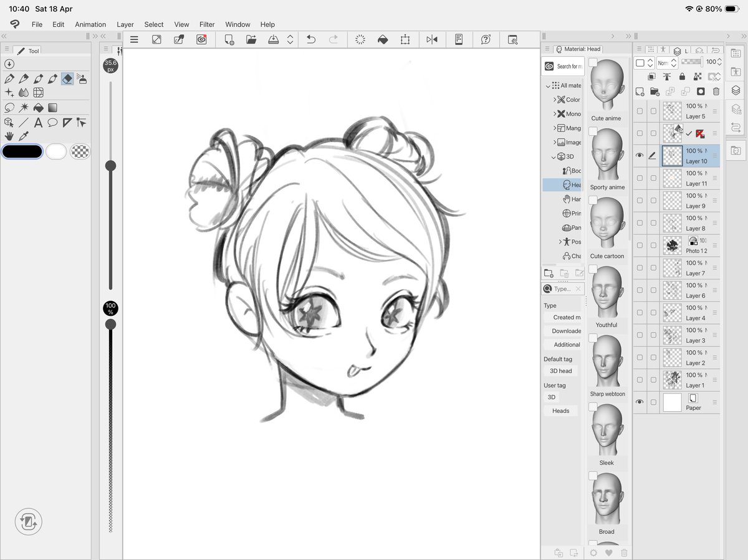Collapse the 3D tree node
Viewport: 748px width, 560px height.
(x=554, y=157)
